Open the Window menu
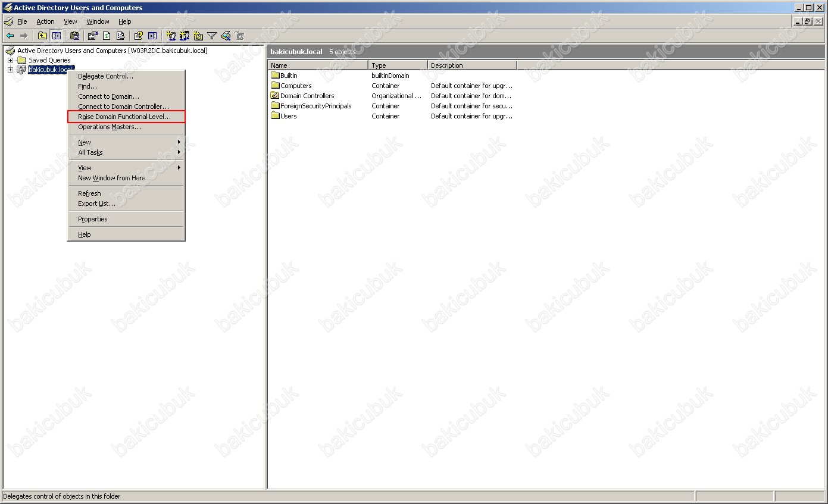The height and width of the screenshot is (504, 828). (x=98, y=21)
